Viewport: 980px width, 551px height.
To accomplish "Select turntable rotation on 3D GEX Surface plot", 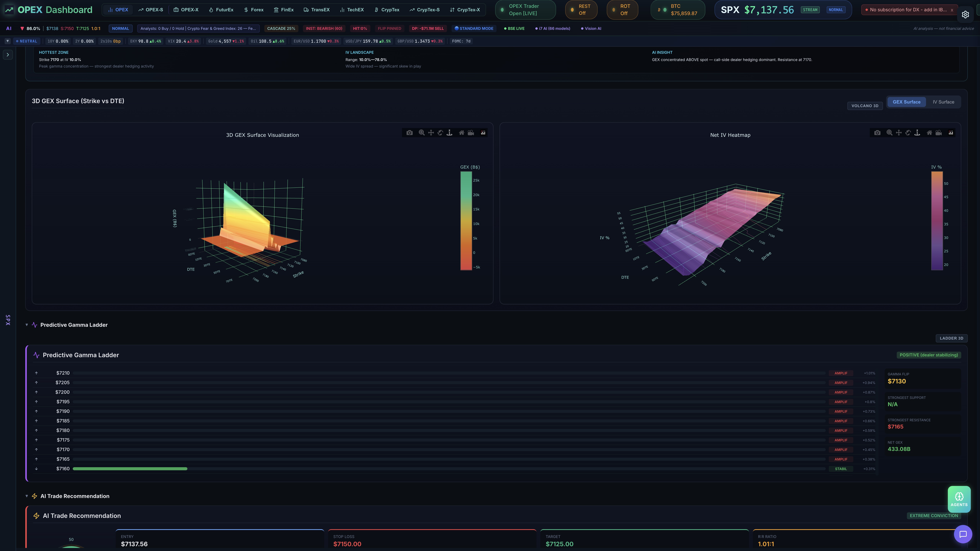I will (449, 133).
